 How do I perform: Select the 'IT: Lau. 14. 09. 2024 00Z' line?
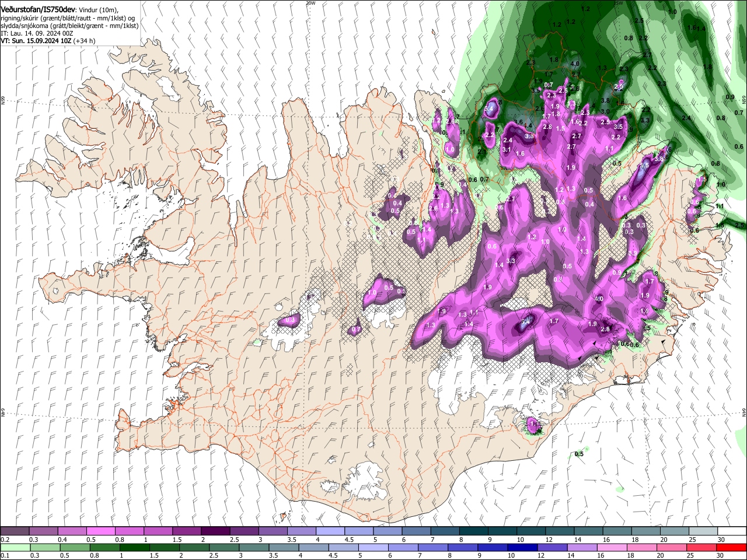pyautogui.click(x=36, y=33)
